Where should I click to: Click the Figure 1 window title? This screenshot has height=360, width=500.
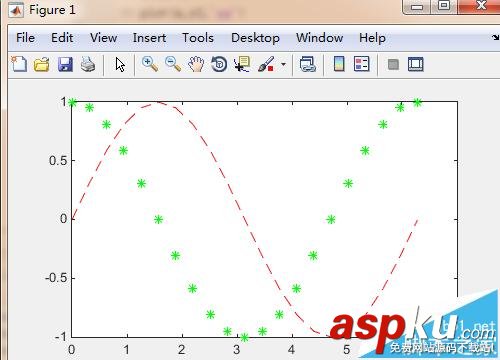coord(52,10)
